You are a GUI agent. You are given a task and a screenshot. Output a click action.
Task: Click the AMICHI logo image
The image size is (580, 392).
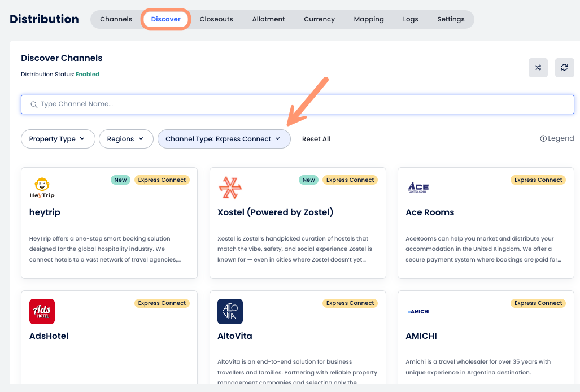coord(418,312)
